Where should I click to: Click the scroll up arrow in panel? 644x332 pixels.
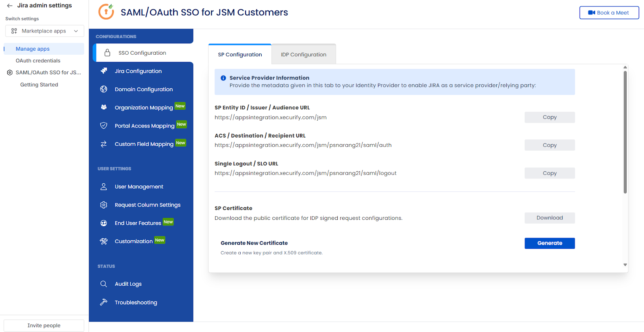pos(625,67)
